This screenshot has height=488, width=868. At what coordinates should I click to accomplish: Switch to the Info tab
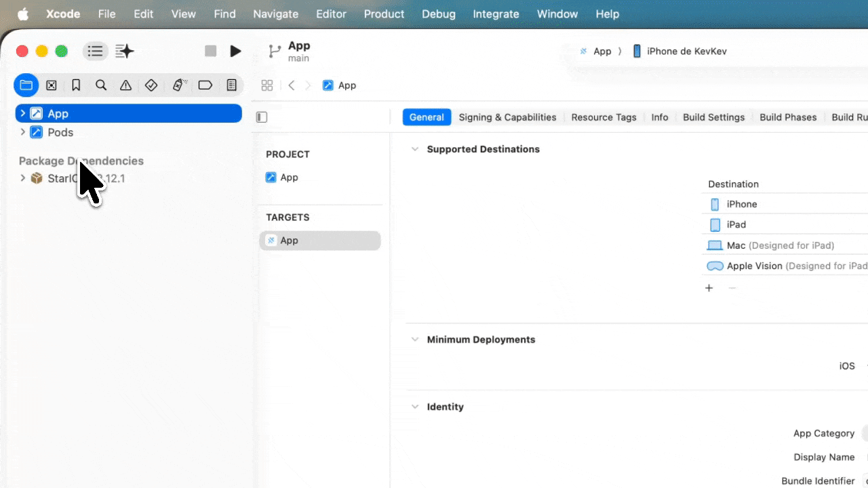[660, 117]
